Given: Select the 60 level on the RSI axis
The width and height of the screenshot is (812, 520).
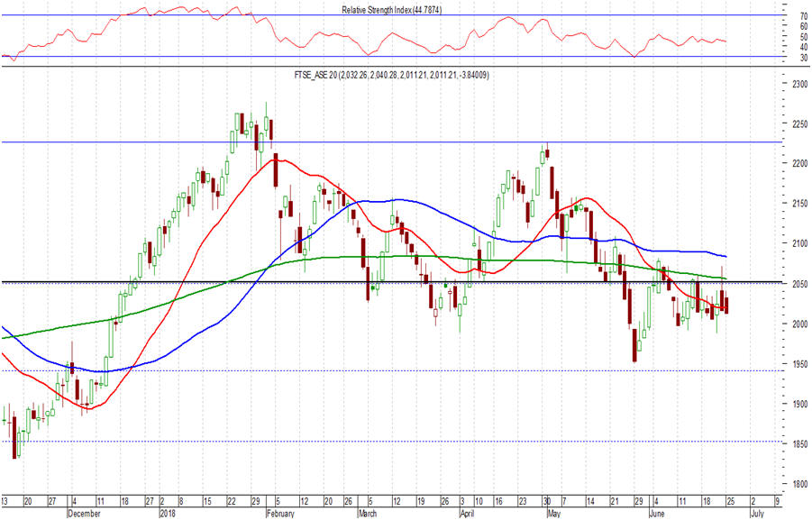Looking at the screenshot, I should click(x=803, y=26).
